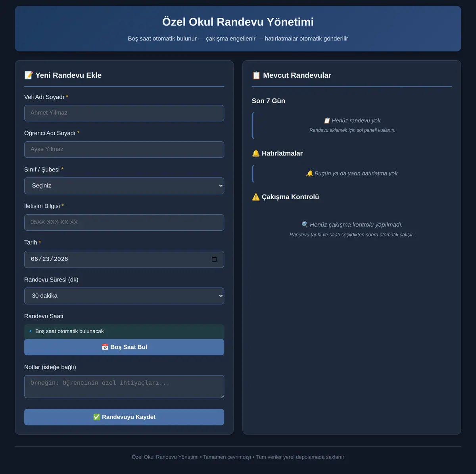Select the İletişim Bilgisi phone field
Image resolution: width=476 pixels, height=474 pixels.
tap(124, 222)
